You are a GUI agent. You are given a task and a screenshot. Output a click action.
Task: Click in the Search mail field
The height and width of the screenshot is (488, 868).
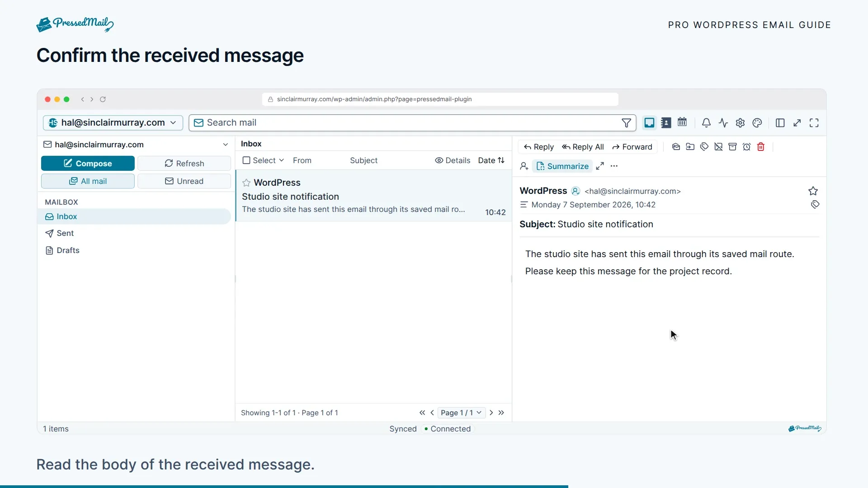412,123
